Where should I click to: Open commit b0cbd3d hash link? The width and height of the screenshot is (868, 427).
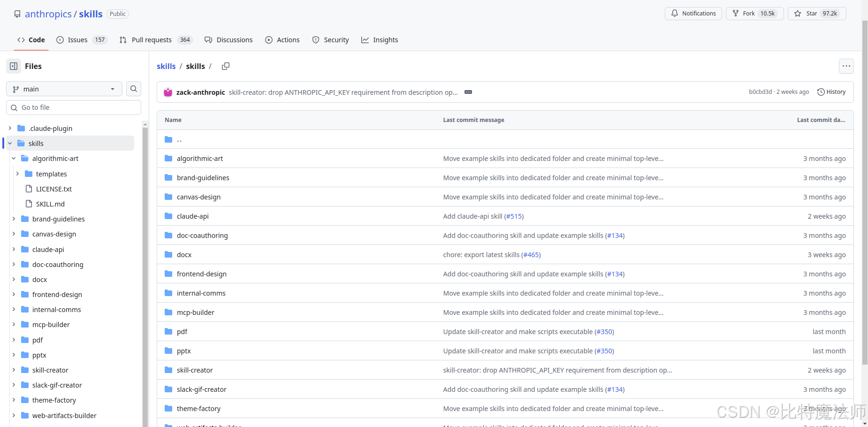pyautogui.click(x=760, y=92)
